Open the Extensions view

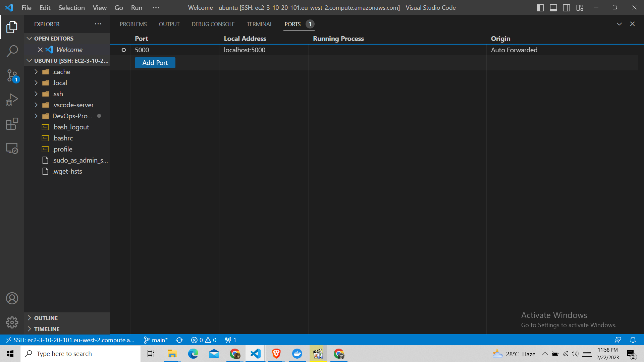click(x=12, y=124)
